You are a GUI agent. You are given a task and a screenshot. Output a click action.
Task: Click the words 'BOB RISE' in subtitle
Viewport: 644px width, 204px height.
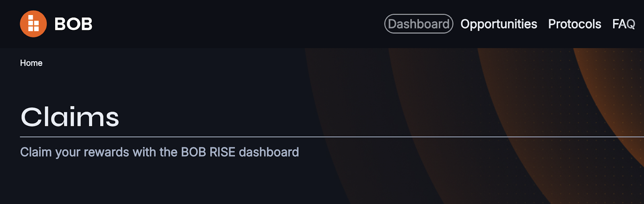[x=208, y=152]
